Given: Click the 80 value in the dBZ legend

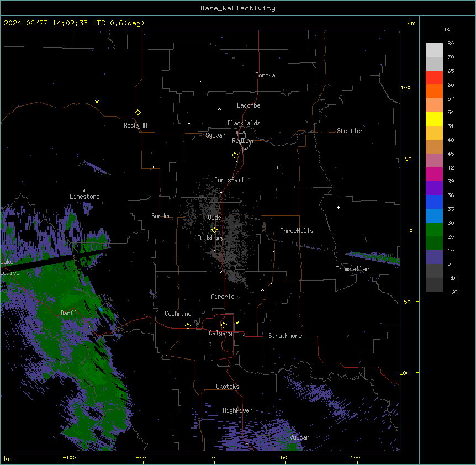Looking at the screenshot, I should pos(451,43).
